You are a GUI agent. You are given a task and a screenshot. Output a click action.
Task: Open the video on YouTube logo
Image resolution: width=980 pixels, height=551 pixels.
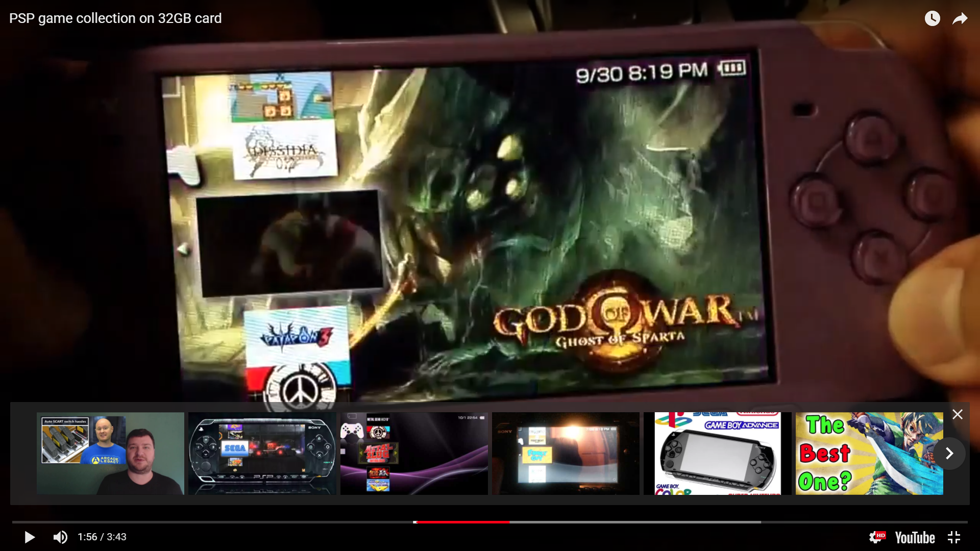pyautogui.click(x=915, y=538)
